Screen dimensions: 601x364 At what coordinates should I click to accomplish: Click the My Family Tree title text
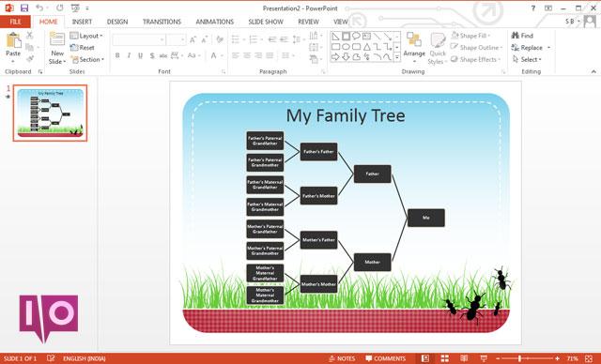(346, 115)
